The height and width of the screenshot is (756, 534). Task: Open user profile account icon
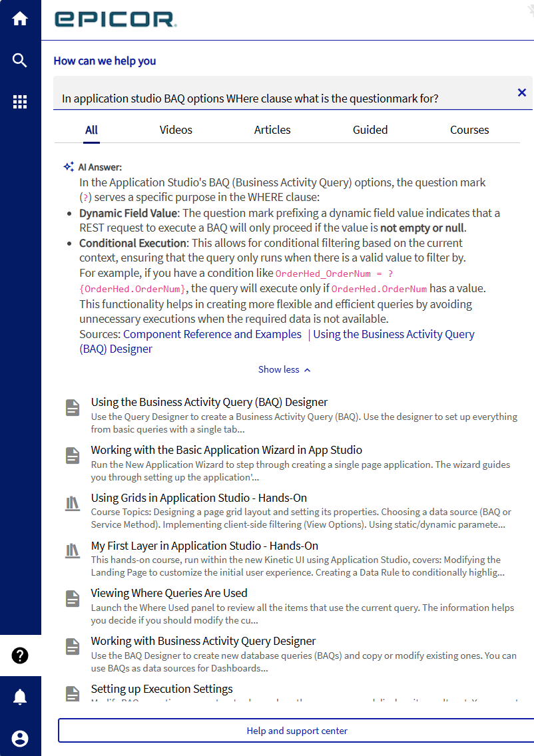point(20,738)
